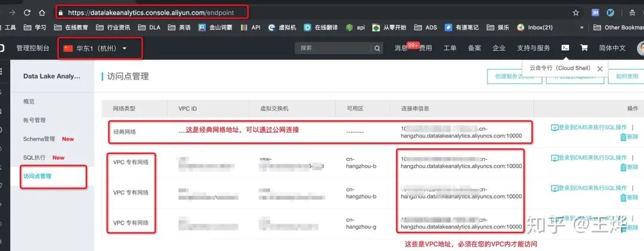Screen dimensions: 644x251
Task: Click the 网络类型 column header
Action: point(124,109)
